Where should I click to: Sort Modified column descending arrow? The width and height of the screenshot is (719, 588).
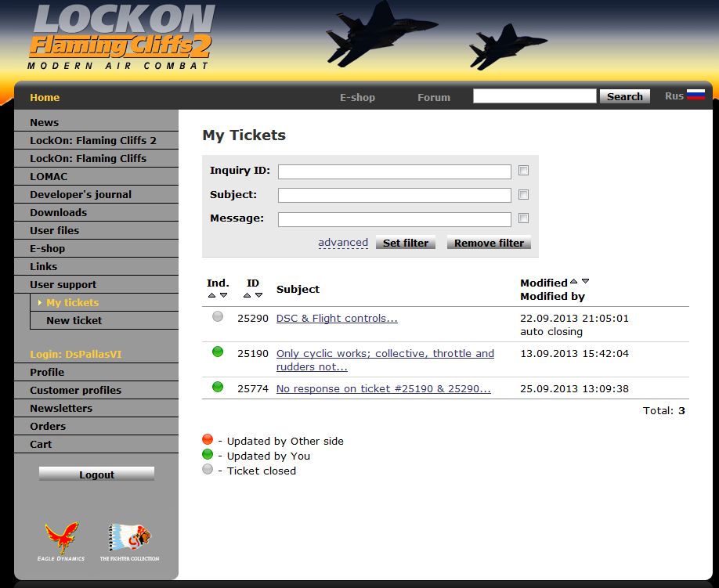point(585,281)
